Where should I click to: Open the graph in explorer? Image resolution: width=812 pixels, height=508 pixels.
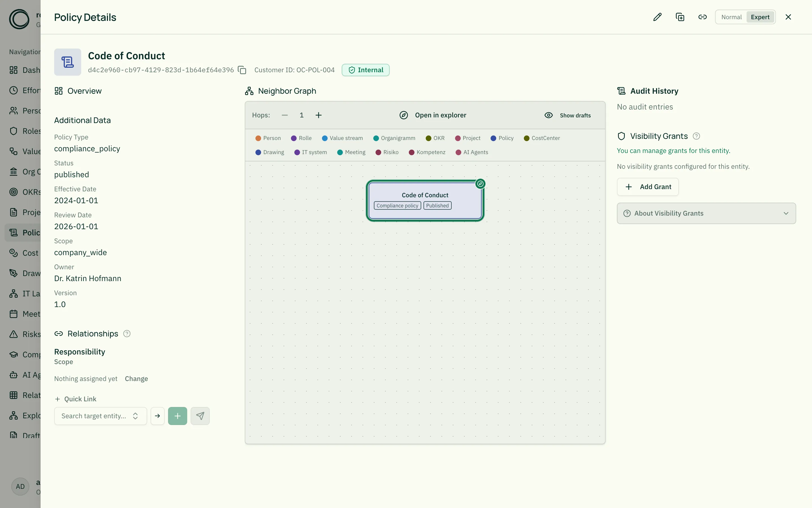coord(433,115)
